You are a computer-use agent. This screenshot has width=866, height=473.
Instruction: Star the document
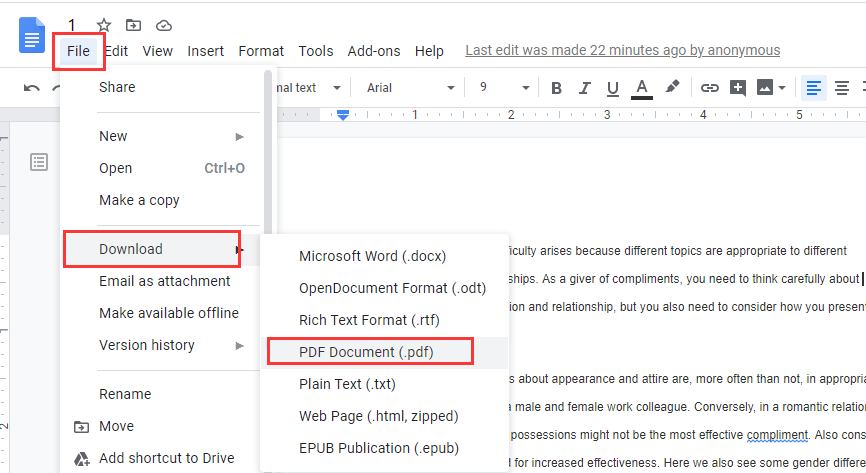[x=104, y=25]
